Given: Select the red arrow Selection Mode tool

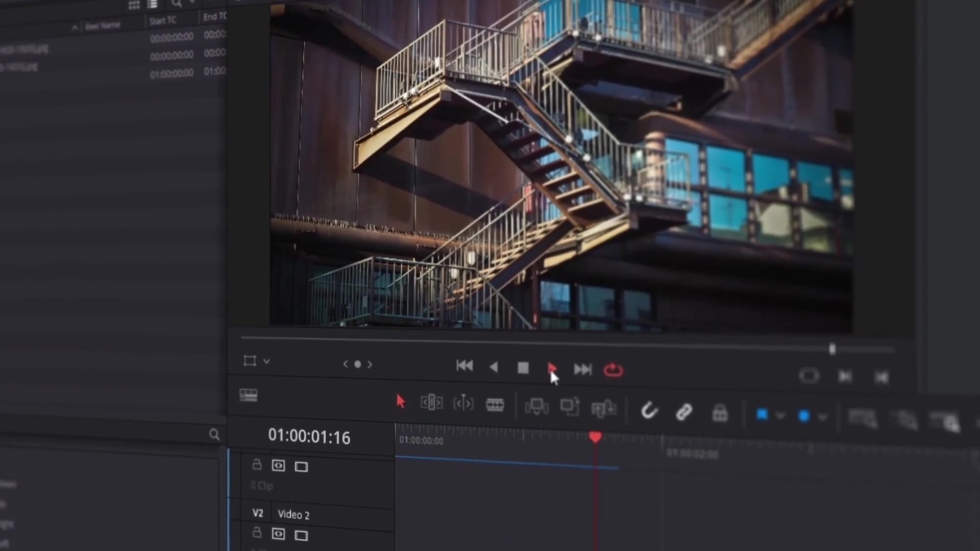Looking at the screenshot, I should point(401,402).
